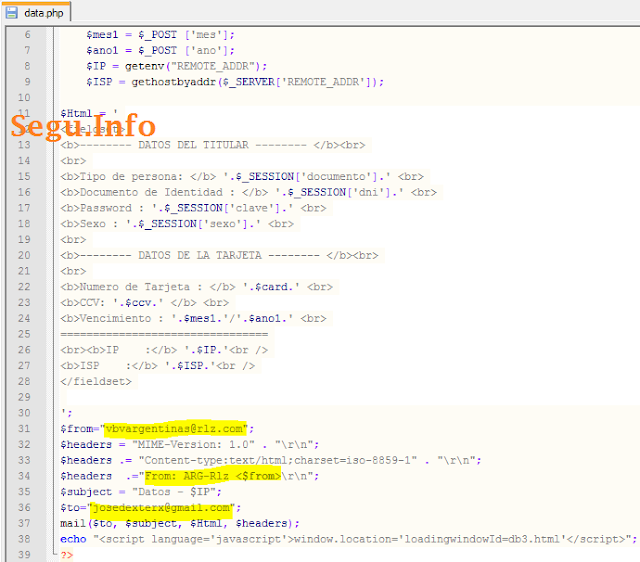Click line number 6 in the gutter

click(27, 35)
